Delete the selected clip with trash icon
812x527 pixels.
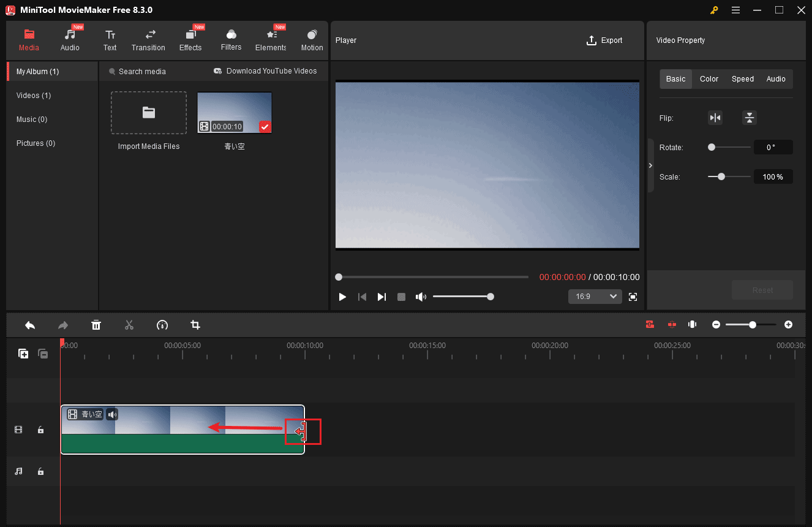[96, 325]
